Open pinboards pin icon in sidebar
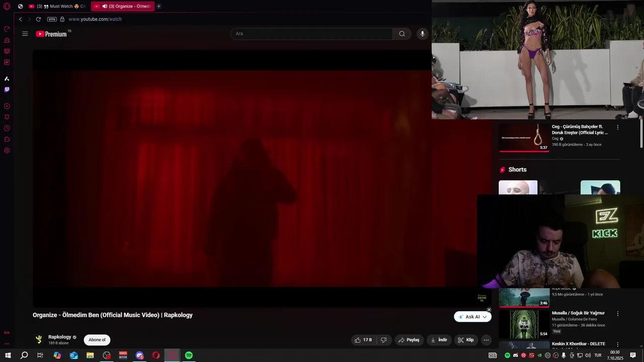The width and height of the screenshot is (644, 362). point(7,117)
